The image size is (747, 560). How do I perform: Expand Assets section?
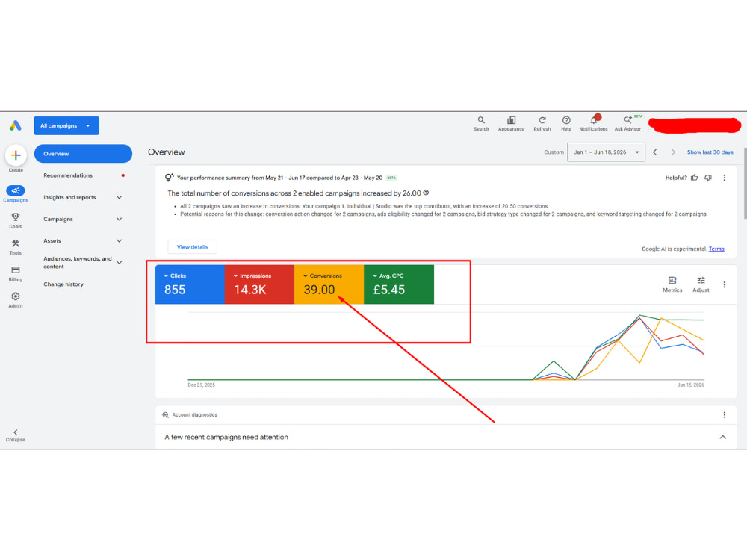click(x=82, y=241)
